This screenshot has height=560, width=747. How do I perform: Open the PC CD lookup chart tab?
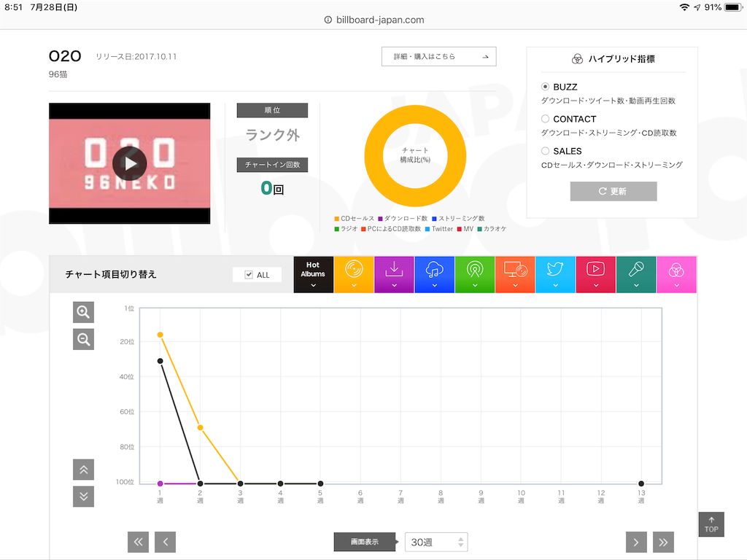[515, 274]
